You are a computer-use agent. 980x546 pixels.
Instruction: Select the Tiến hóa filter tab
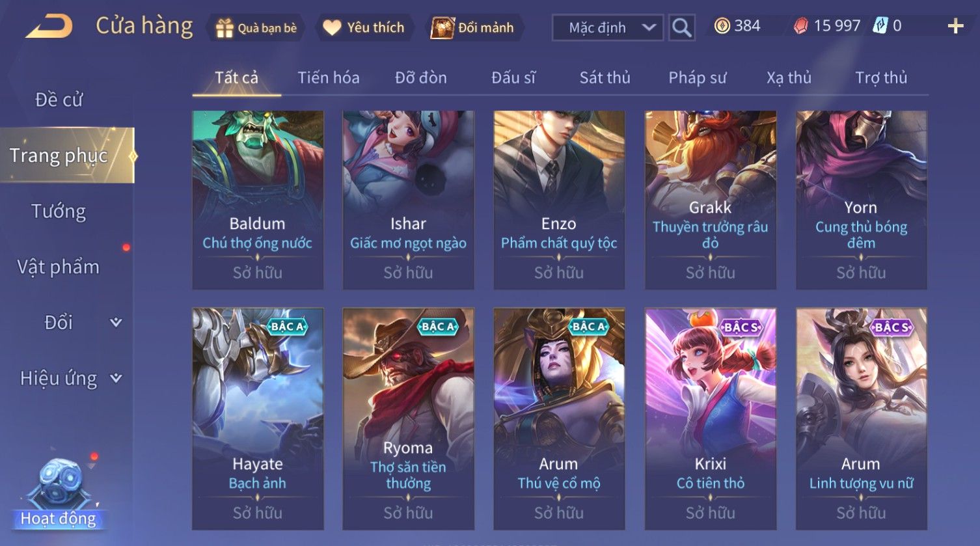click(x=329, y=77)
